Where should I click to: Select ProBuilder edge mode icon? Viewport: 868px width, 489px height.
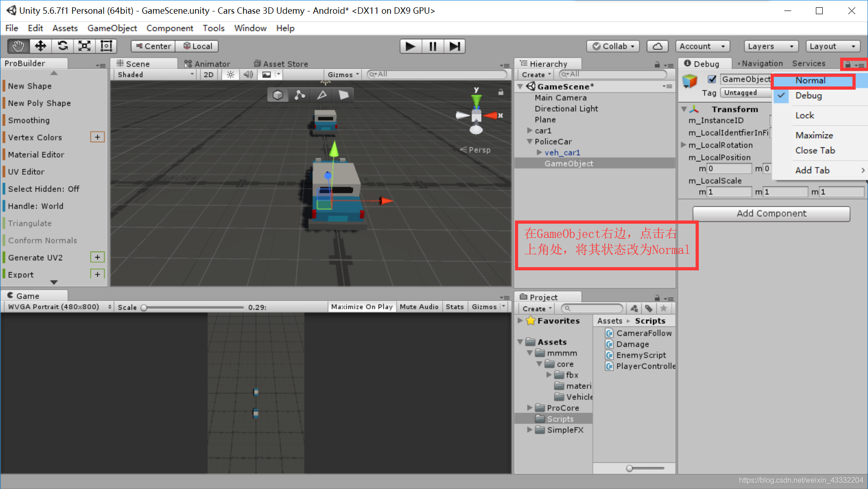[321, 95]
